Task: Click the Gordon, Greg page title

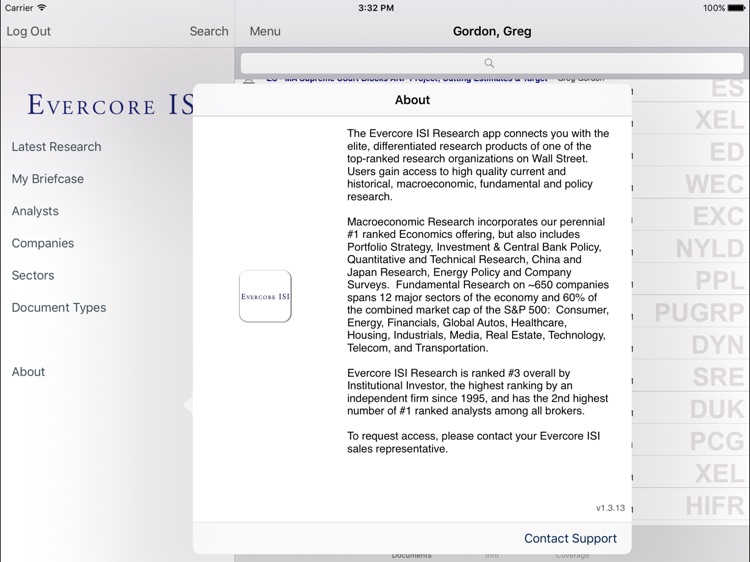Action: [x=492, y=31]
